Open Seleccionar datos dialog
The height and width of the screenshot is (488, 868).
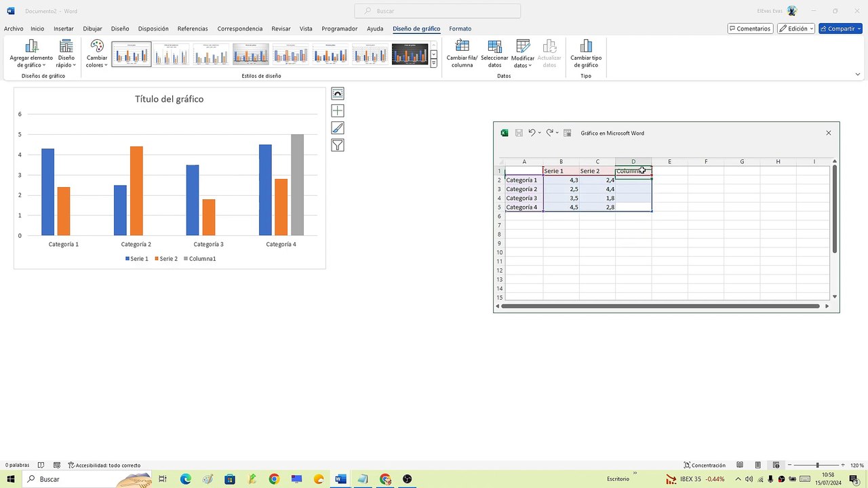[494, 54]
